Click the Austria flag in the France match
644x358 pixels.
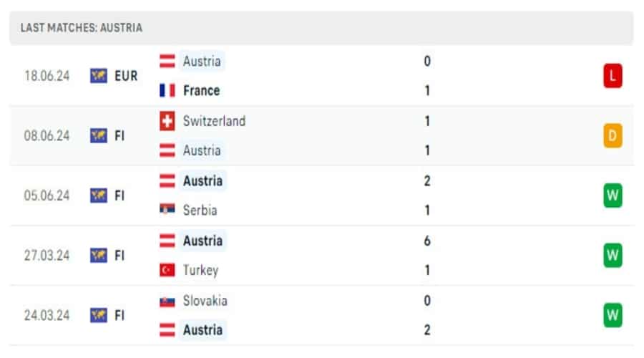[167, 61]
